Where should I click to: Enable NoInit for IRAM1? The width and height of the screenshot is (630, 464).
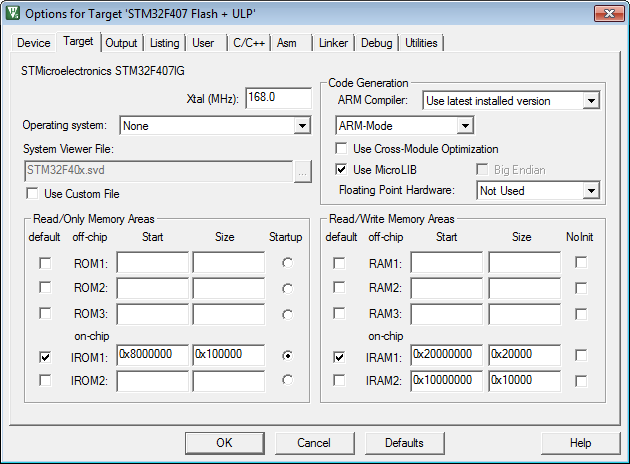click(581, 355)
